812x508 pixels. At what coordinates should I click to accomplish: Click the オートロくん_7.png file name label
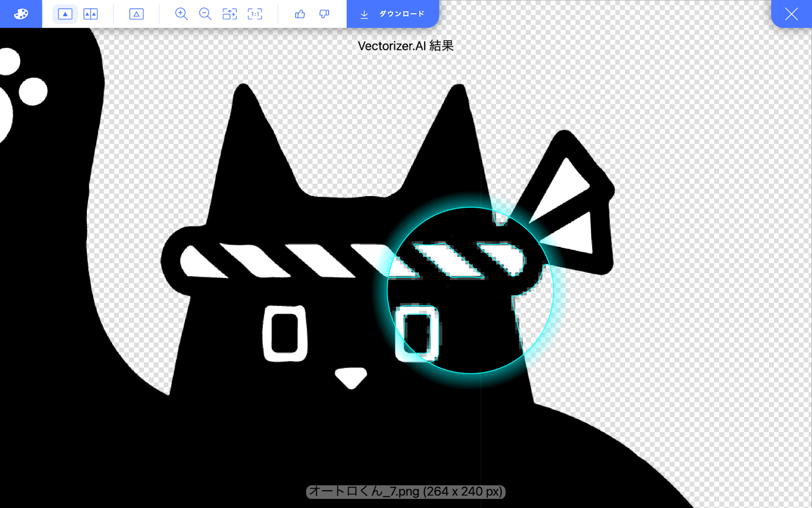[x=405, y=491]
